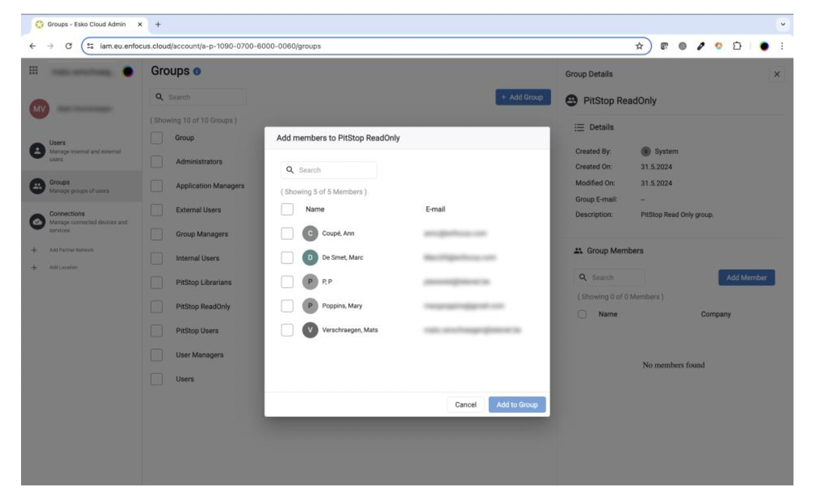Viewport: 816px width, 504px height.
Task: Focus the Groups search field
Action: point(198,97)
